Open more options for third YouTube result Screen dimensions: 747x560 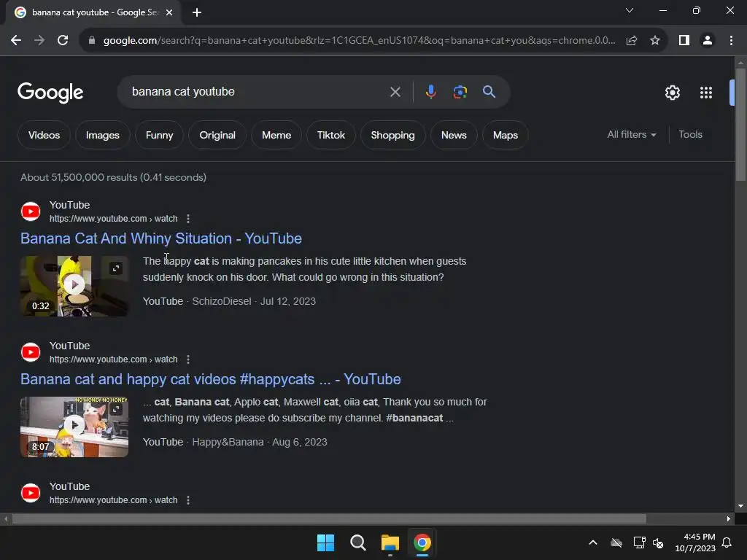coord(188,500)
